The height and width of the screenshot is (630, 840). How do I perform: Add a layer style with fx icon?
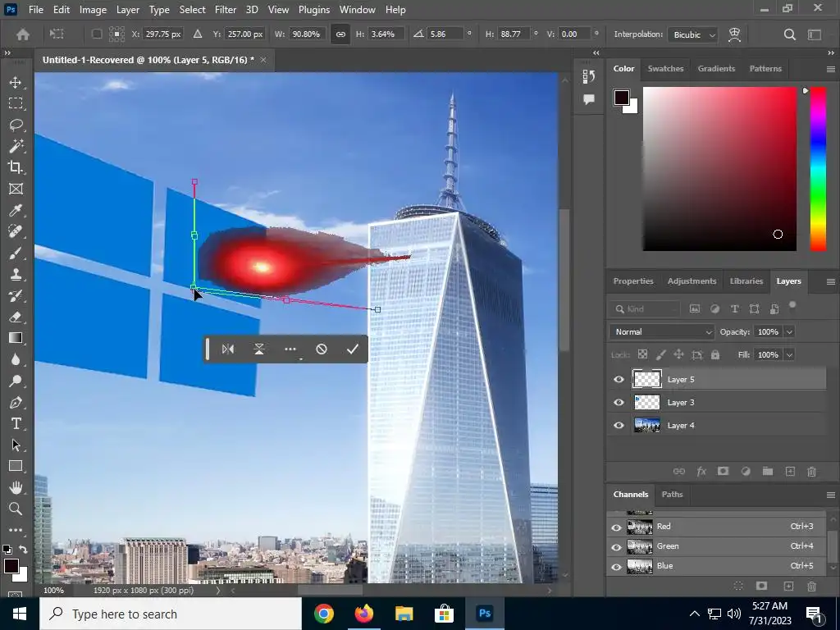tap(701, 472)
